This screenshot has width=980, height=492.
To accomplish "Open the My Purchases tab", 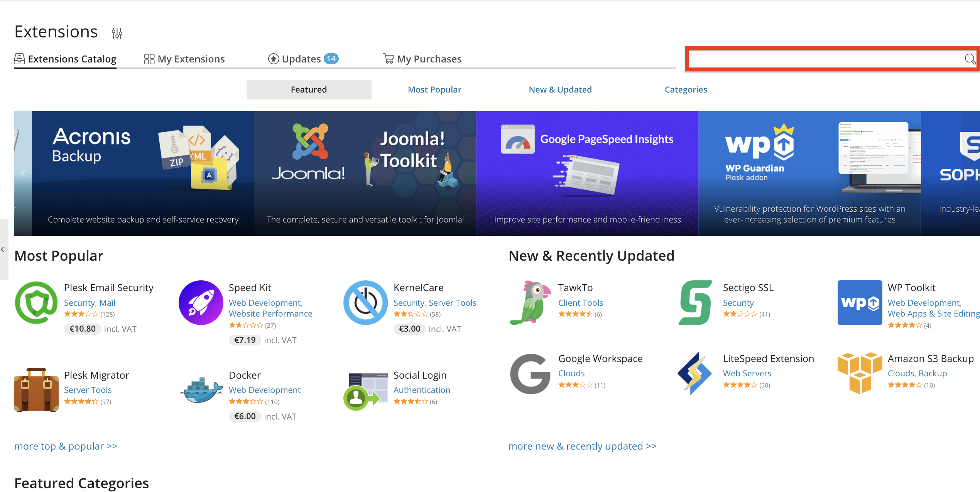I will click(422, 59).
